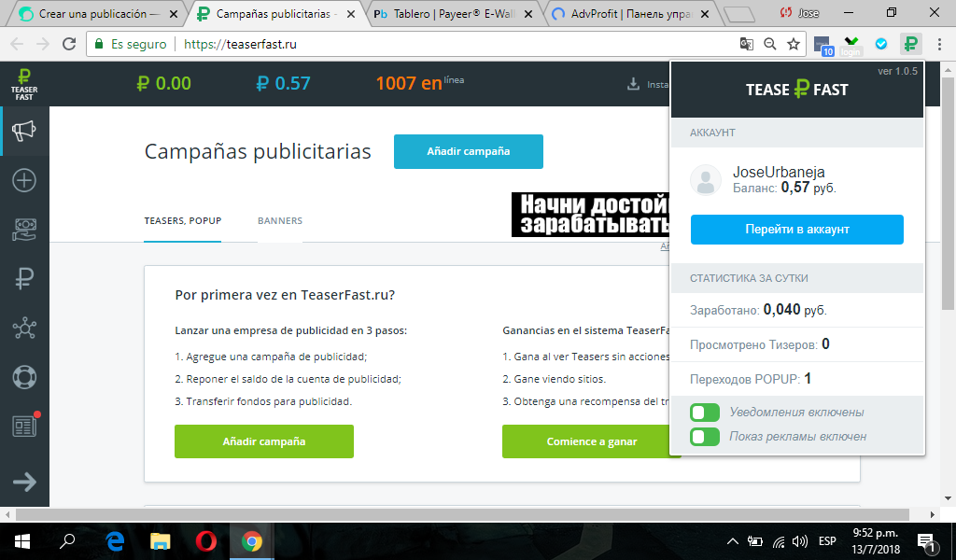Open a new browser tab
This screenshot has width=956, height=560.
[739, 13]
